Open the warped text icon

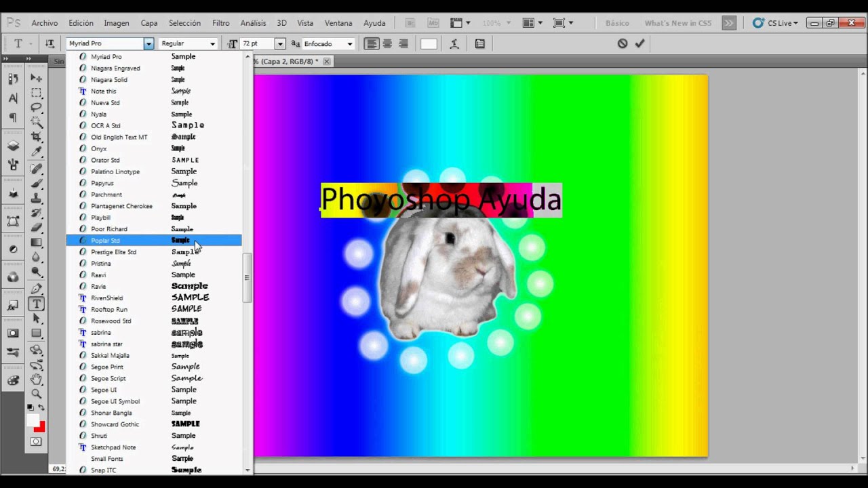[x=454, y=43]
